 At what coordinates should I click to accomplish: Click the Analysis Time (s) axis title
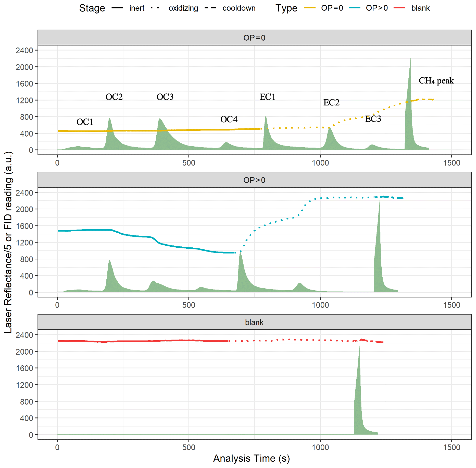(x=252, y=458)
